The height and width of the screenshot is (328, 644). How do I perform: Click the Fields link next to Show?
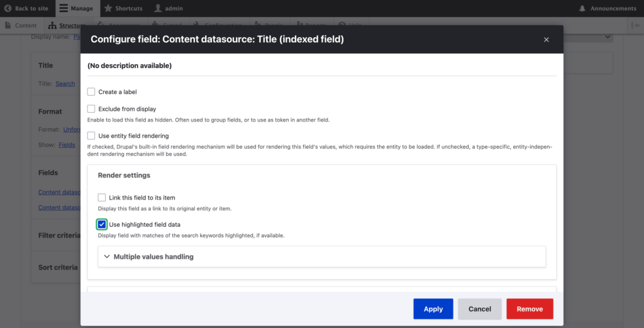(67, 145)
